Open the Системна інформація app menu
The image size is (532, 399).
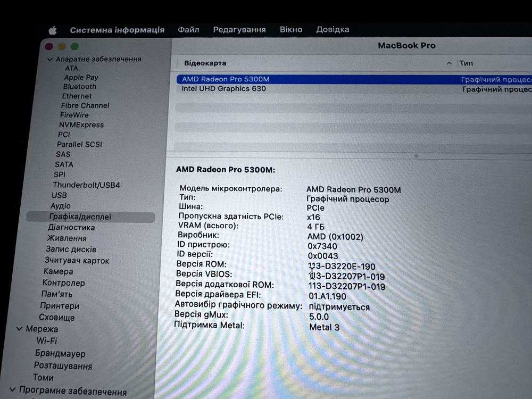pos(117,30)
